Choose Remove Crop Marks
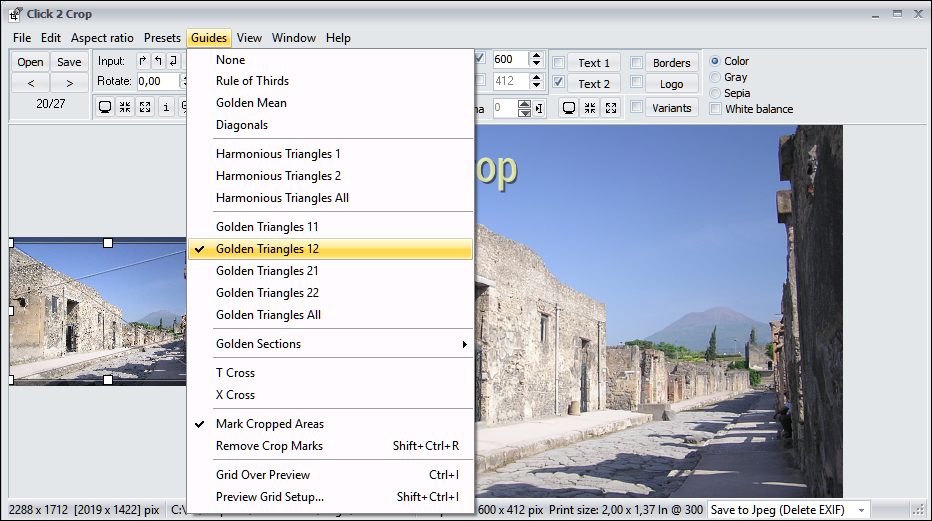This screenshot has width=932, height=521. (x=330, y=446)
